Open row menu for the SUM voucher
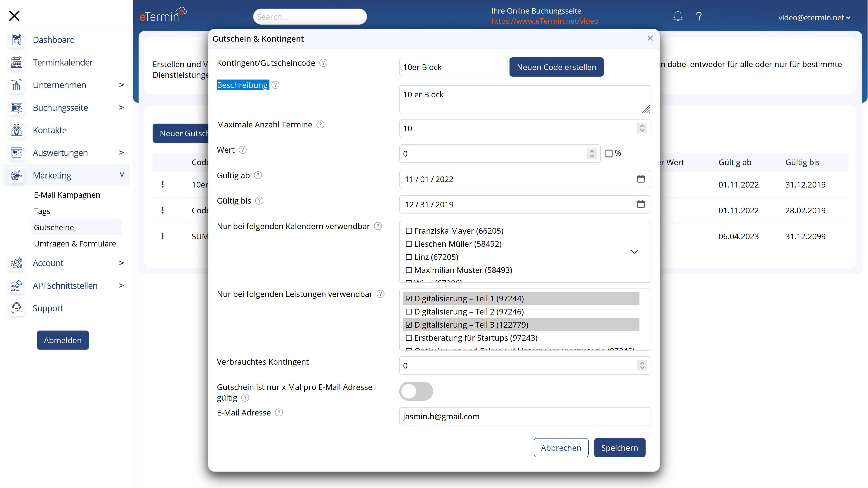The height and width of the screenshot is (488, 868). coord(163,236)
